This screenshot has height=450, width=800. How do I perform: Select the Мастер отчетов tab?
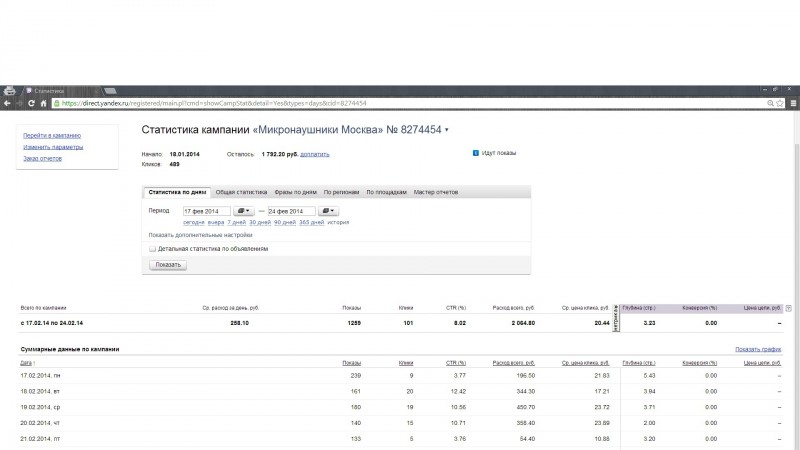click(436, 192)
